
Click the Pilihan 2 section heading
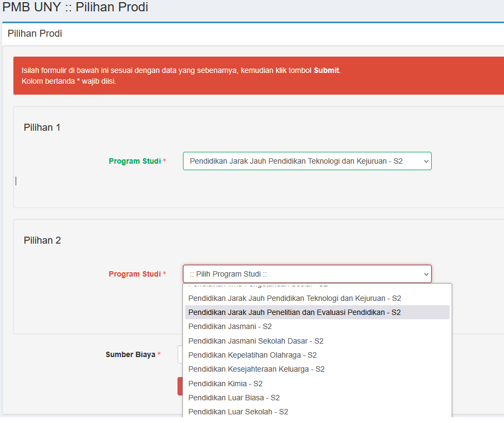[42, 240]
